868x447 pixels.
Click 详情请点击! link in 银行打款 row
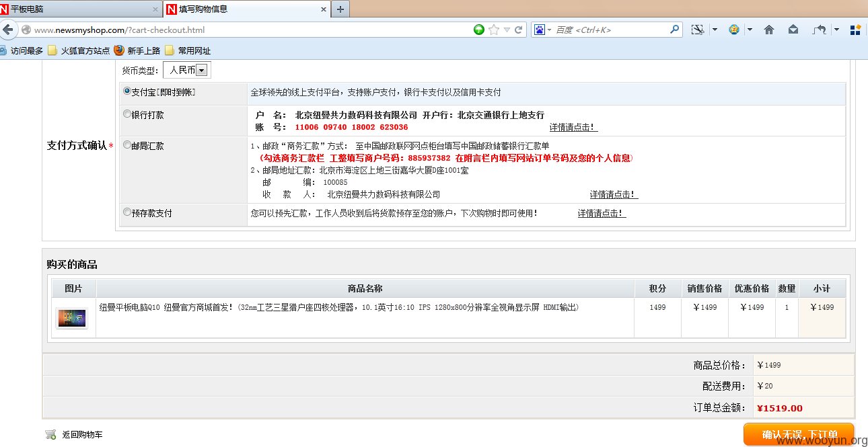tap(573, 127)
